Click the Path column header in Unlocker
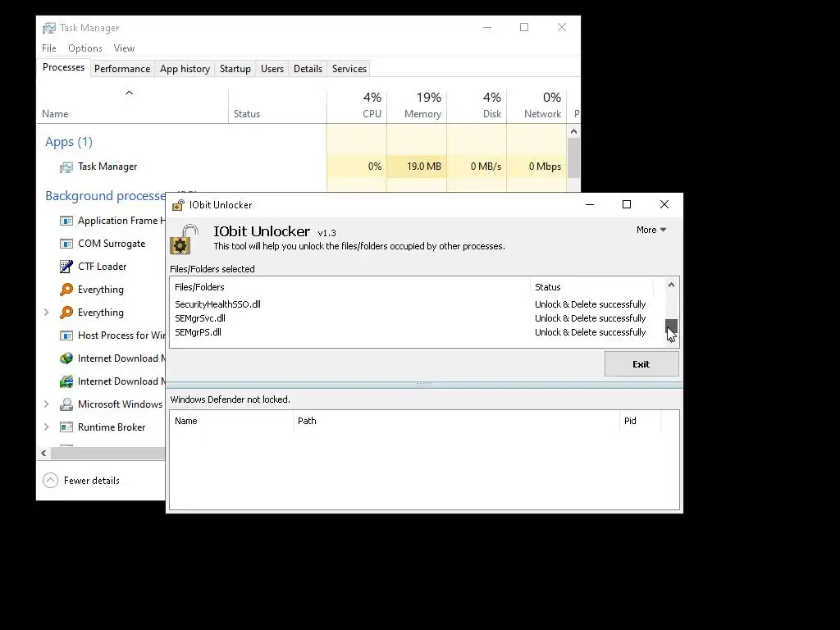The image size is (840, 630). tap(456, 421)
